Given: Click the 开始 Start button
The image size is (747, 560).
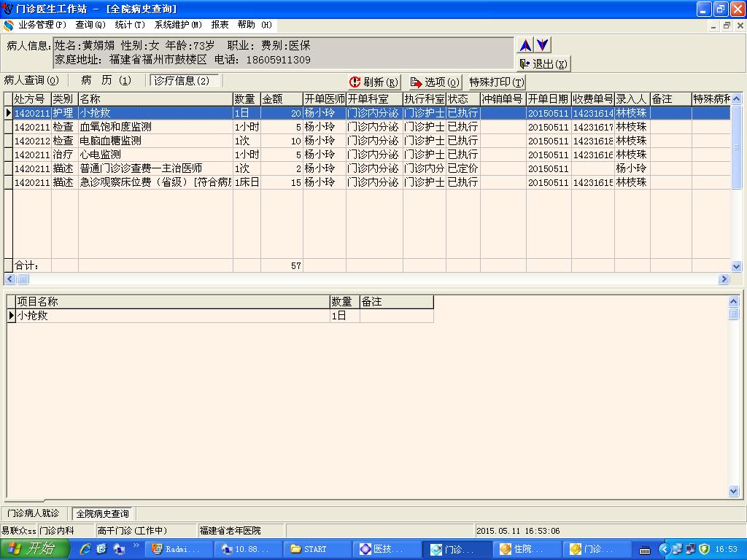Looking at the screenshot, I should click(x=35, y=549).
